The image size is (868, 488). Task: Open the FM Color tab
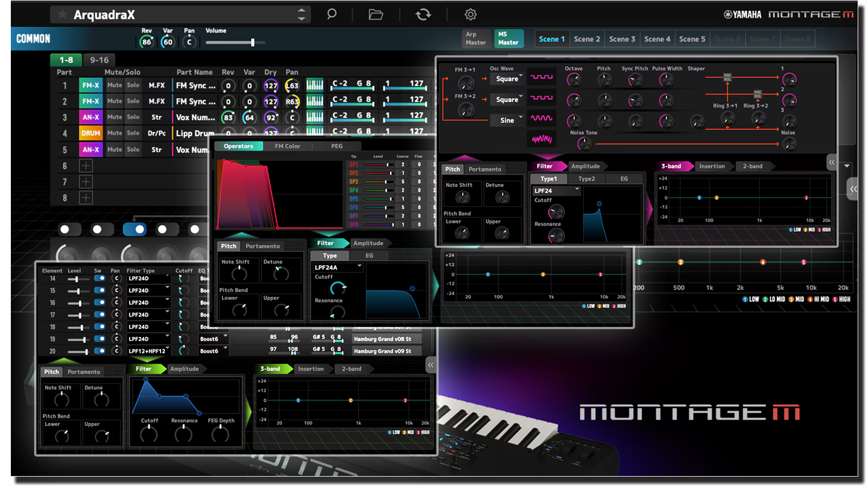288,146
